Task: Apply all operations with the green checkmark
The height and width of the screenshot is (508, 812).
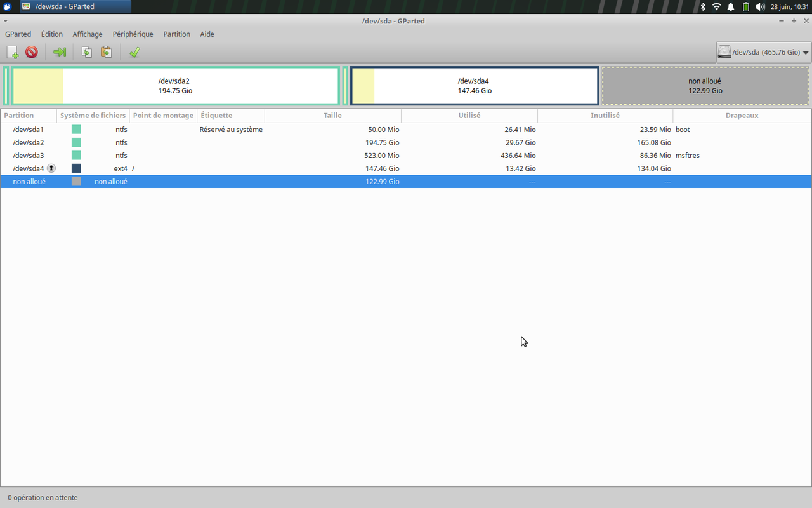Action: coord(134,52)
